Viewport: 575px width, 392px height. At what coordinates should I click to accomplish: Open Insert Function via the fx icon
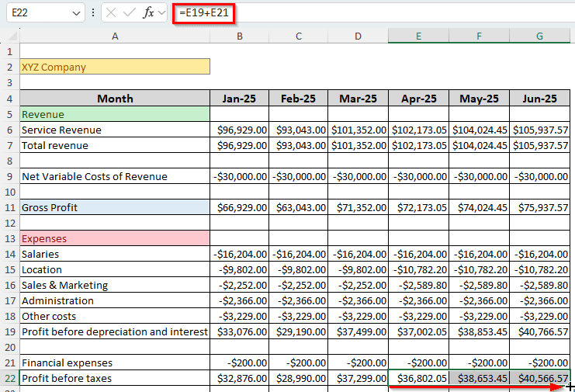point(147,13)
